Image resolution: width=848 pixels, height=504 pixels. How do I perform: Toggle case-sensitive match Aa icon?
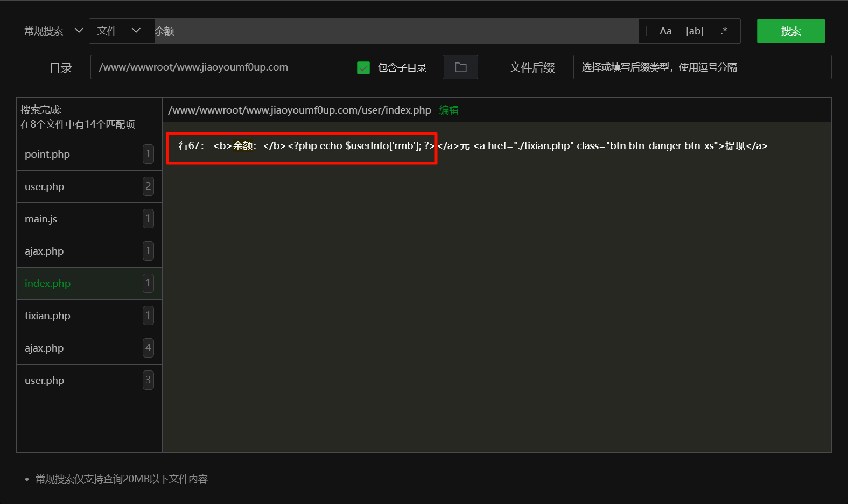[665, 31]
